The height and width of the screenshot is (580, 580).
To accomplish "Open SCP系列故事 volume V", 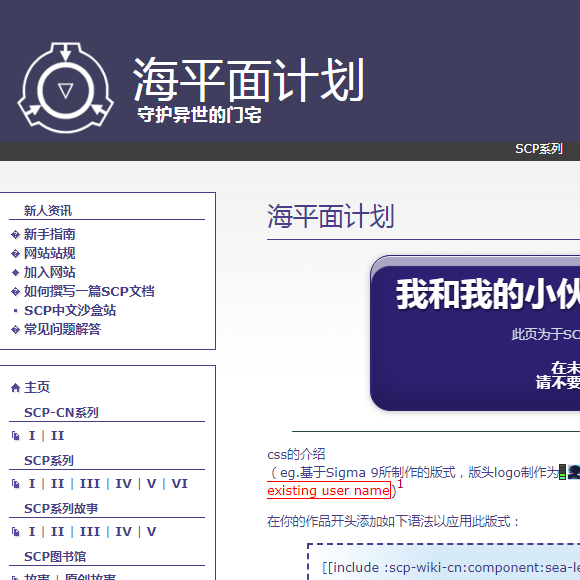I will pyautogui.click(x=152, y=532).
